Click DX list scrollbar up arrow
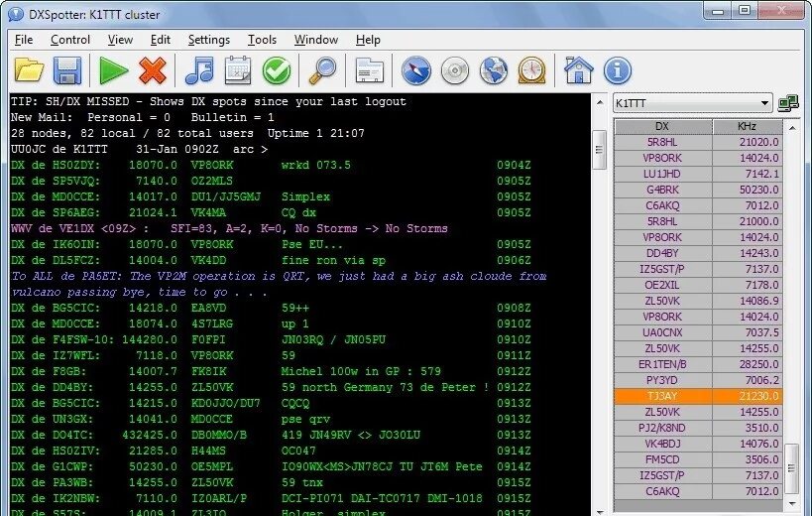The height and width of the screenshot is (516, 812). [x=792, y=127]
